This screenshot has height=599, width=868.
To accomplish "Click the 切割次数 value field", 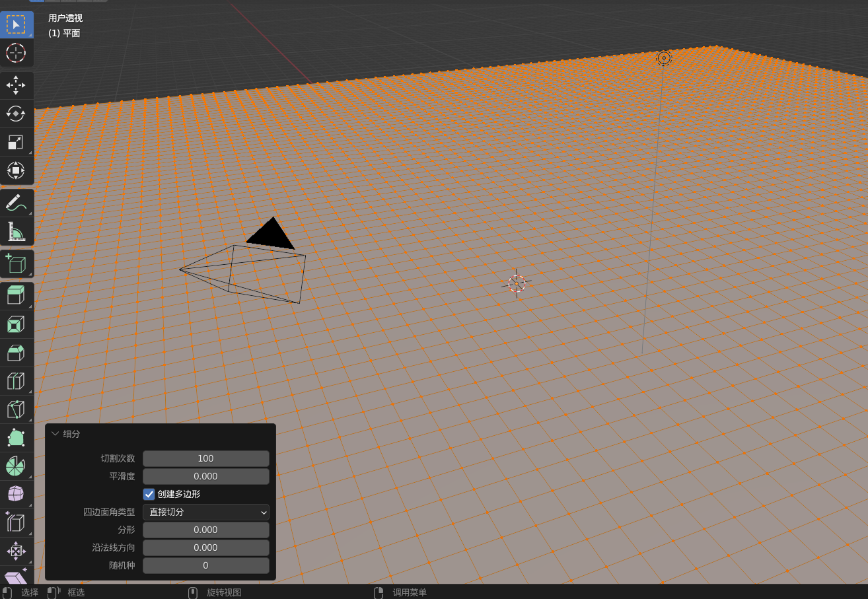I will 206,458.
